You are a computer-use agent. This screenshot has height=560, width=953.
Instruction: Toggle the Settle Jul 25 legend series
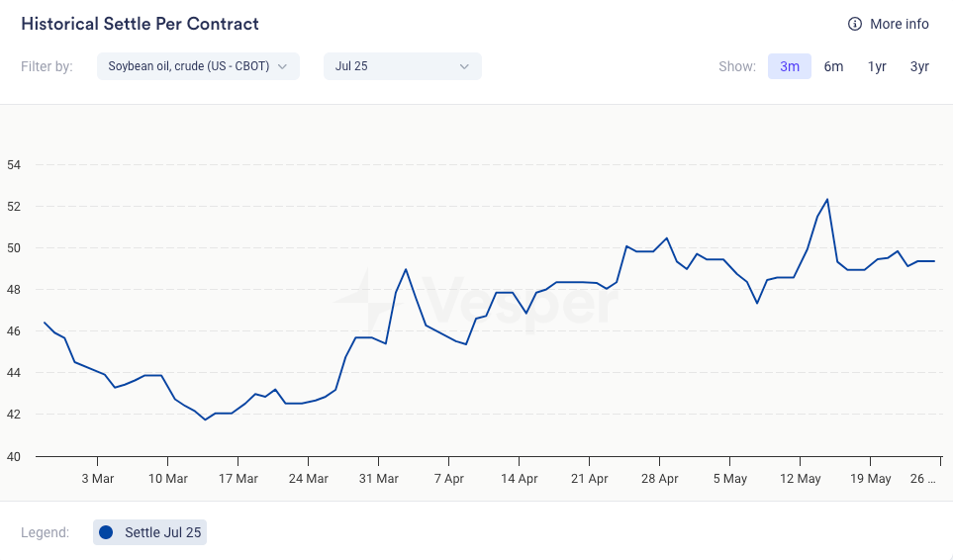point(162,532)
